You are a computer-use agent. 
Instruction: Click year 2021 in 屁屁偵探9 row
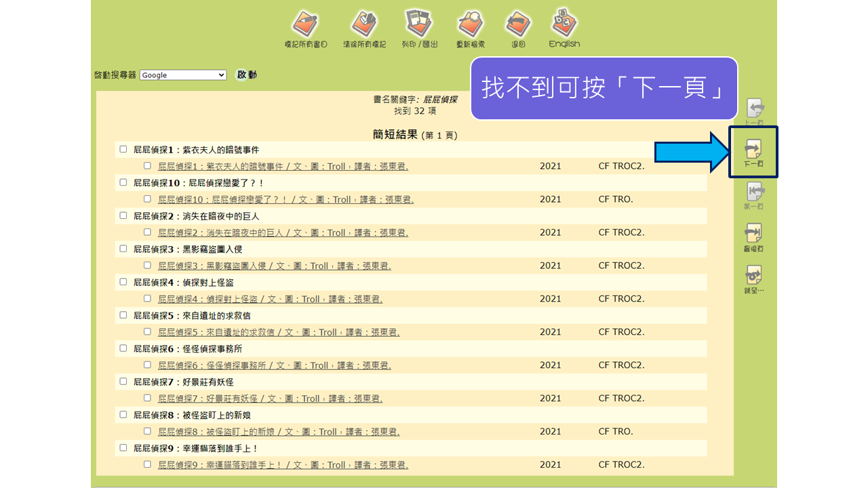coord(551,465)
